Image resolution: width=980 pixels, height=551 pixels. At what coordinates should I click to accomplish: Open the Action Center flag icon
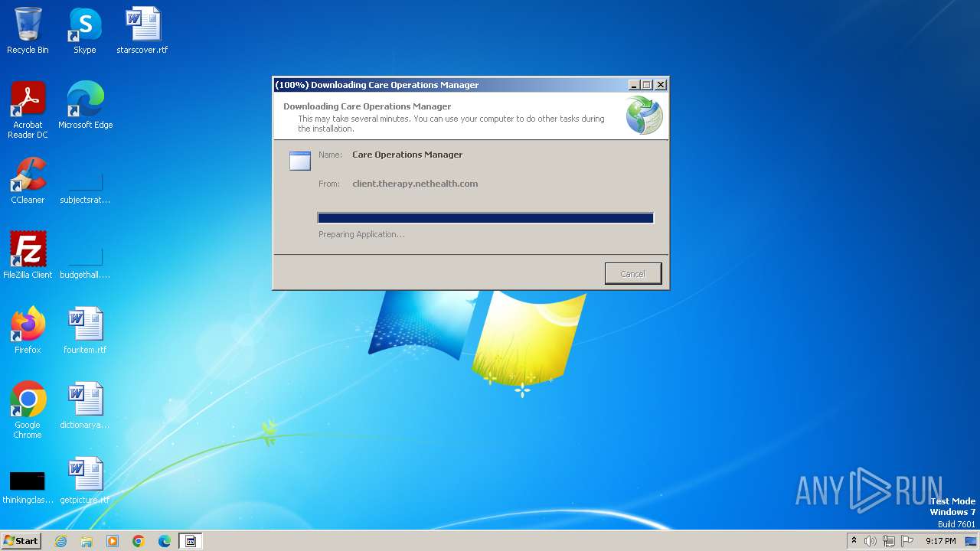pyautogui.click(x=907, y=541)
